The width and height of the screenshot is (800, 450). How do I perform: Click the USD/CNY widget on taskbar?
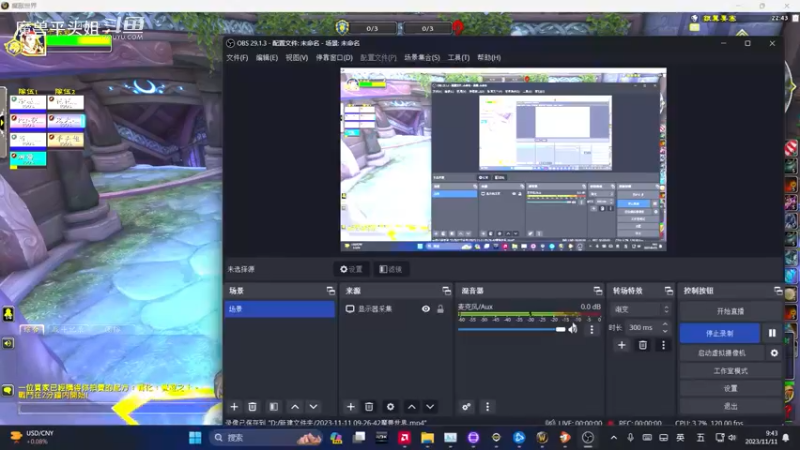[x=33, y=437]
